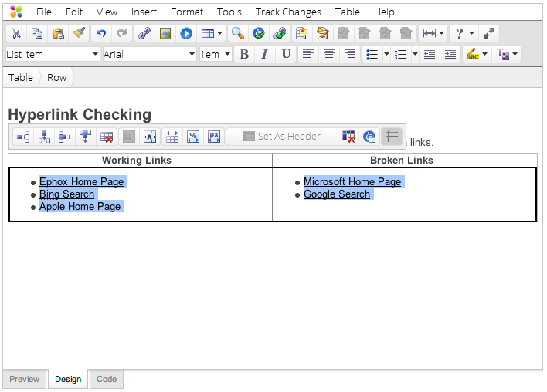Viewport: 547px width, 392px height.
Task: Toggle Italic formatting
Action: (x=265, y=54)
